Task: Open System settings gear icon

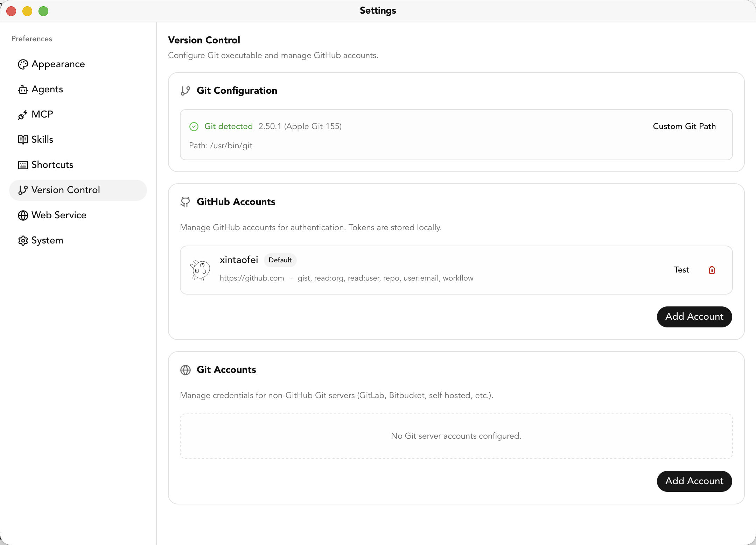Action: click(23, 241)
